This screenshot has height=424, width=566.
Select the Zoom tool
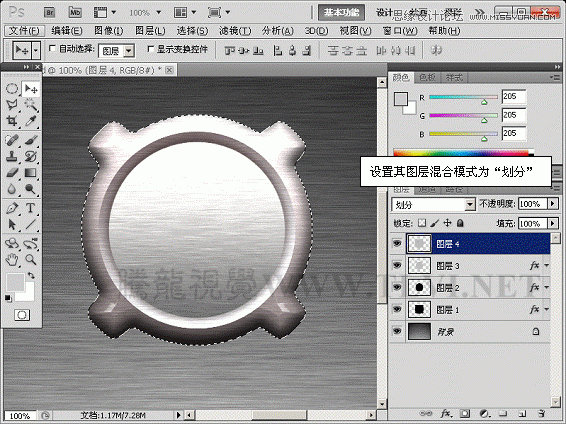31,259
